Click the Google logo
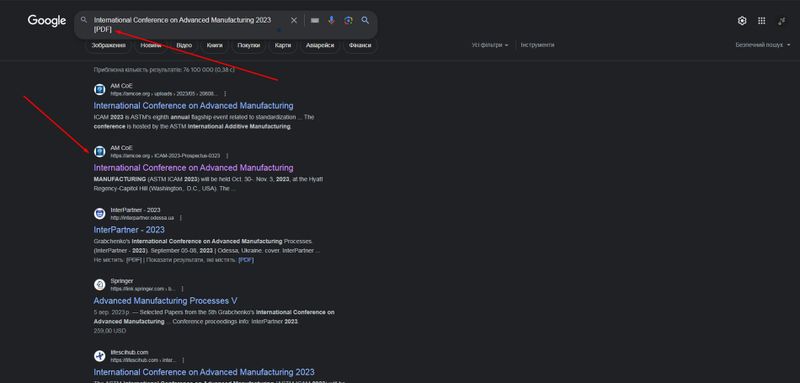Viewport: 800px width, 383px height. pyautogui.click(x=47, y=21)
